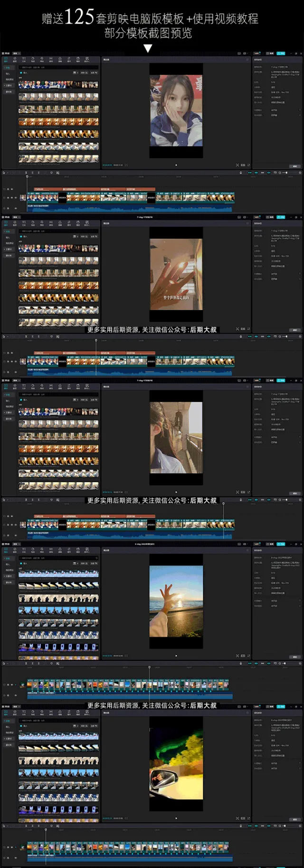The height and width of the screenshot is (868, 304).
Task: Click the 修改 button under the sunset project's draft details
Action: (295, 657)
